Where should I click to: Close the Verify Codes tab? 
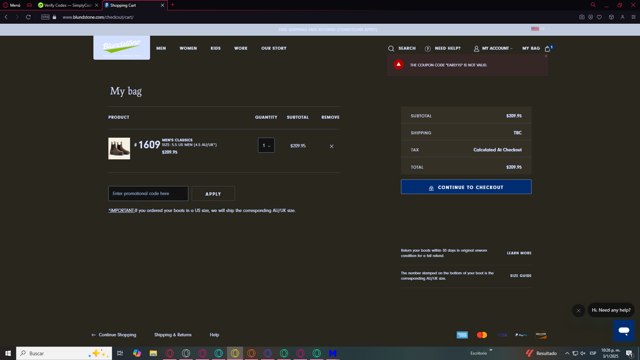97,5
